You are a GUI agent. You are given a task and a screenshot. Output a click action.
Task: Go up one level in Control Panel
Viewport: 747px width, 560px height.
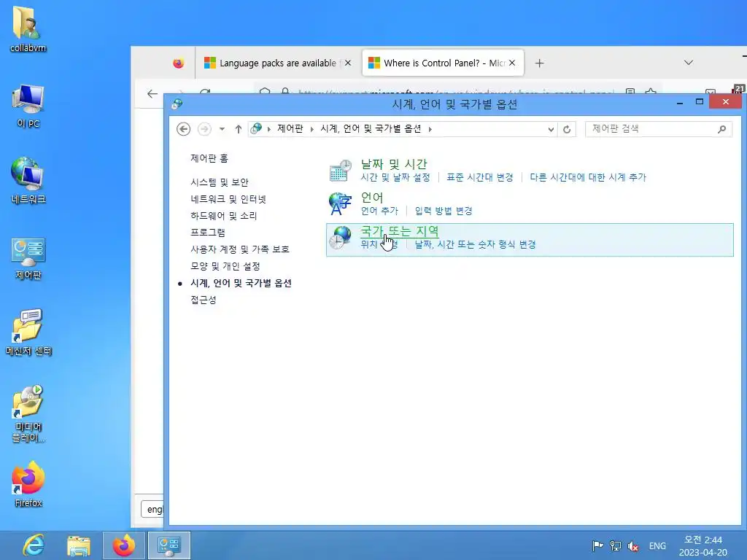[239, 129]
